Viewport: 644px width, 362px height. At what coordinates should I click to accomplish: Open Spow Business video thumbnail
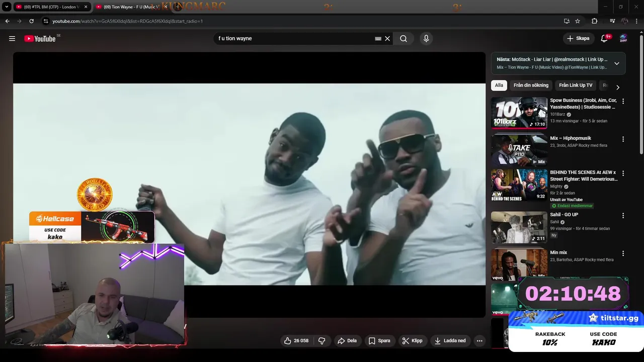pos(519,113)
